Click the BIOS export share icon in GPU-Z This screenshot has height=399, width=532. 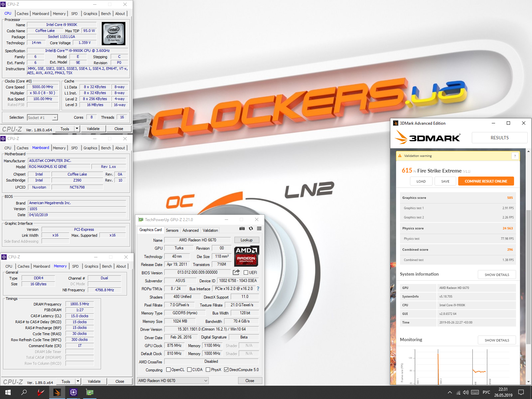(236, 272)
